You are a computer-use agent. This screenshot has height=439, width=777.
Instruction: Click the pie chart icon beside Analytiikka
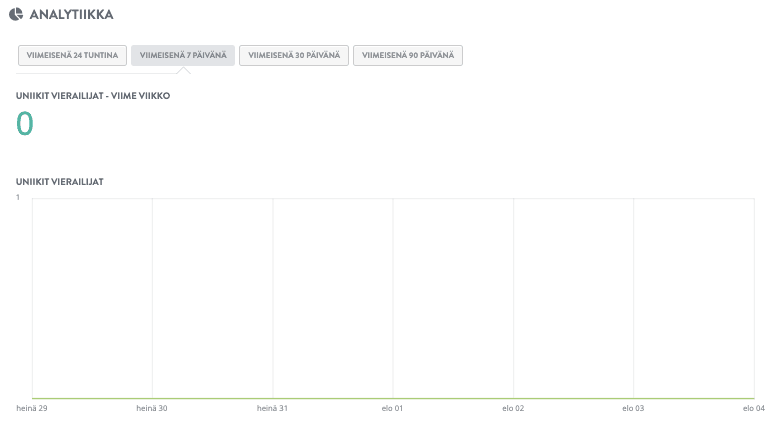[16, 15]
